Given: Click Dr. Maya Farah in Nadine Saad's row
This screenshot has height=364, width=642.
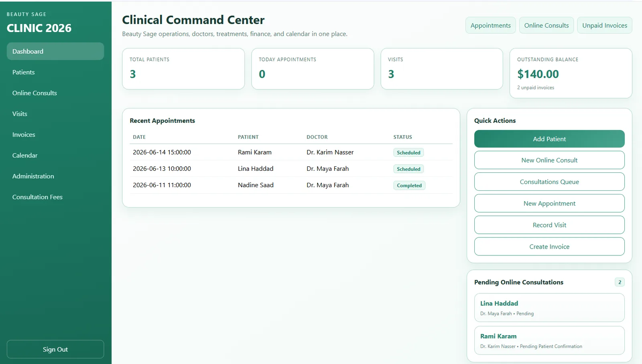Looking at the screenshot, I should [x=328, y=185].
